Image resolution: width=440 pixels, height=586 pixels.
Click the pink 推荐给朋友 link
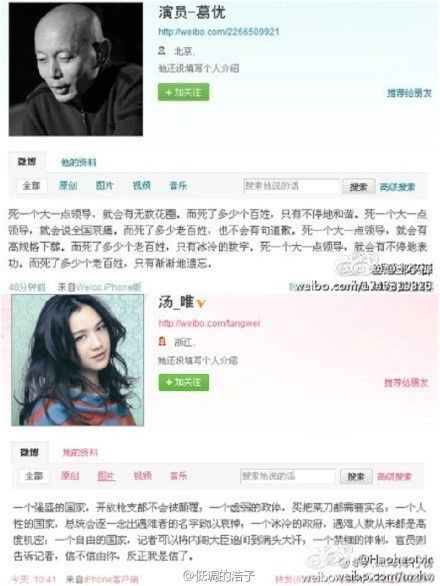tap(406, 383)
